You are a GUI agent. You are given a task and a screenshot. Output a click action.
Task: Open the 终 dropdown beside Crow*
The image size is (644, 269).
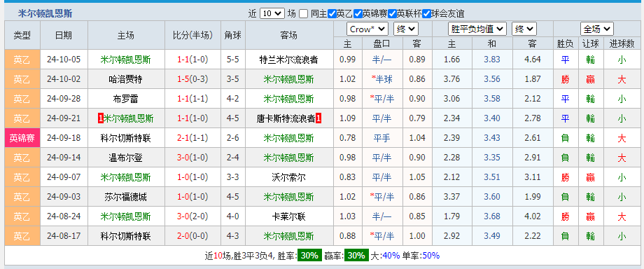[x=406, y=29]
